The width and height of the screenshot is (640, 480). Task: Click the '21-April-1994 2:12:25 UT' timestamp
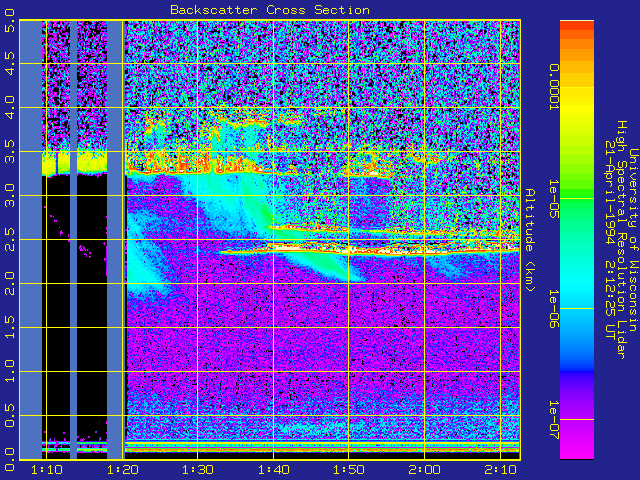610,240
